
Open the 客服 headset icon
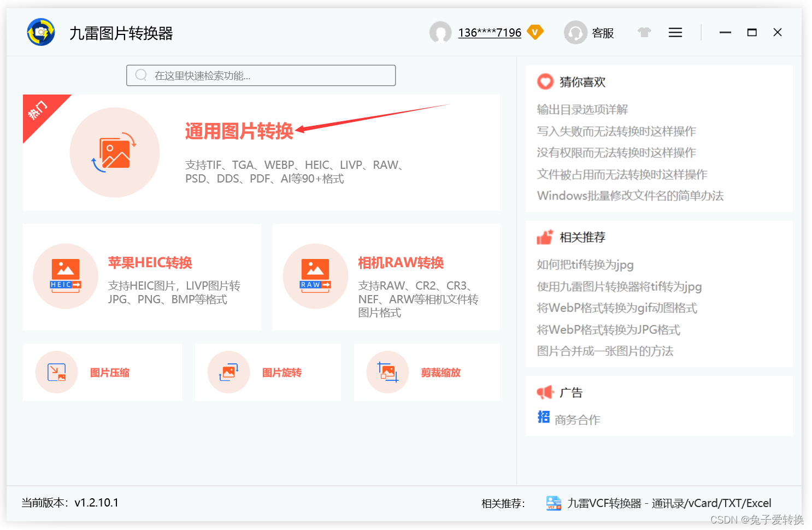pos(575,33)
